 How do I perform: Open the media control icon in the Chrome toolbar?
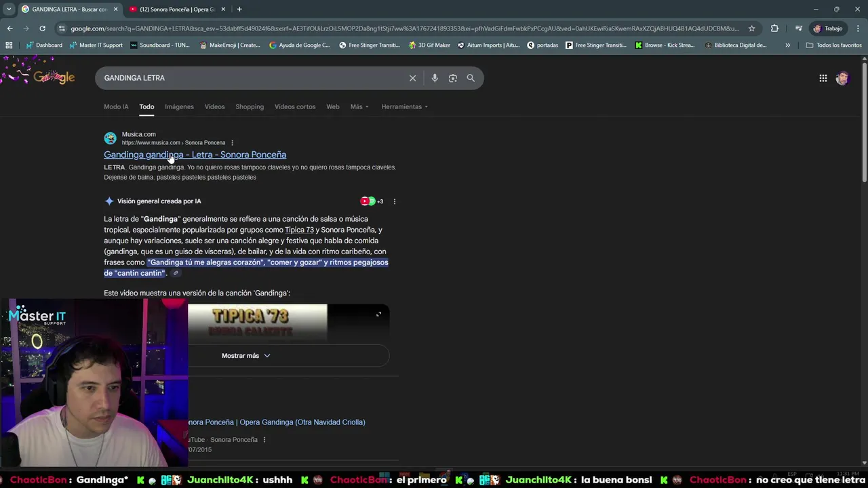[799, 28]
